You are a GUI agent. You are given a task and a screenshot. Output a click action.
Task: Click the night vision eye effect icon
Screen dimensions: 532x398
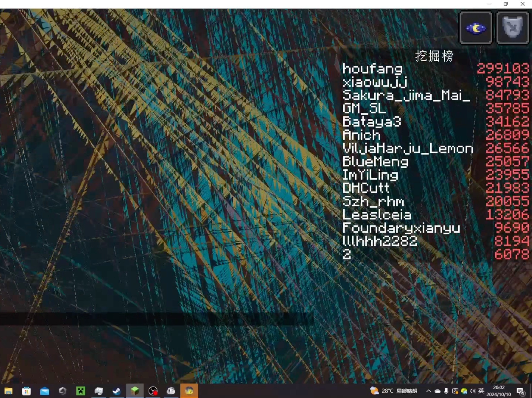476,28
